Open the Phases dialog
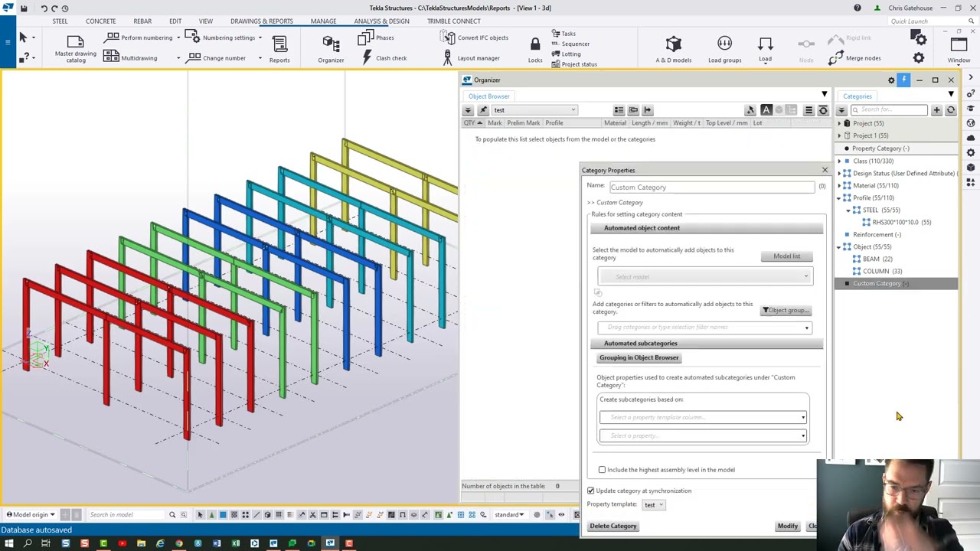Image resolution: width=980 pixels, height=551 pixels. (x=376, y=37)
